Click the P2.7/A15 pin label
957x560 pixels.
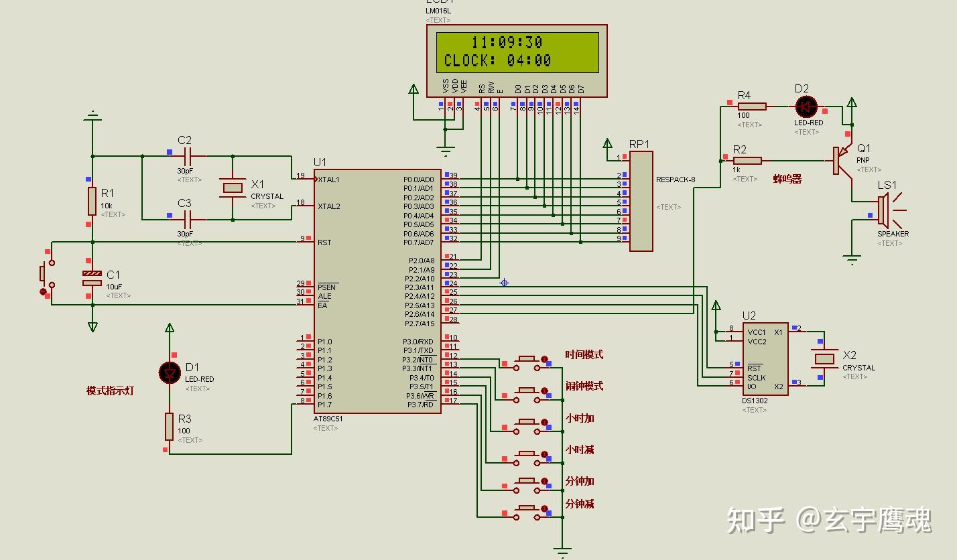point(420,324)
